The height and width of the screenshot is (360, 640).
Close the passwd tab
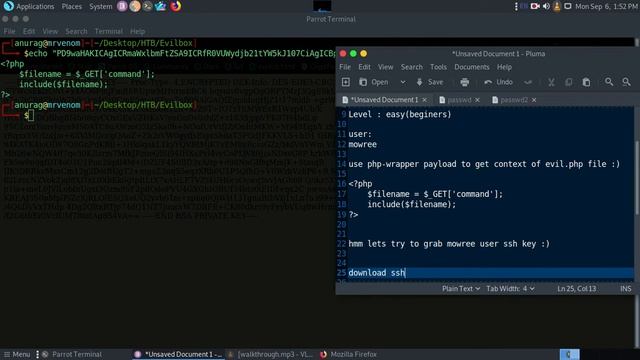coord(477,100)
